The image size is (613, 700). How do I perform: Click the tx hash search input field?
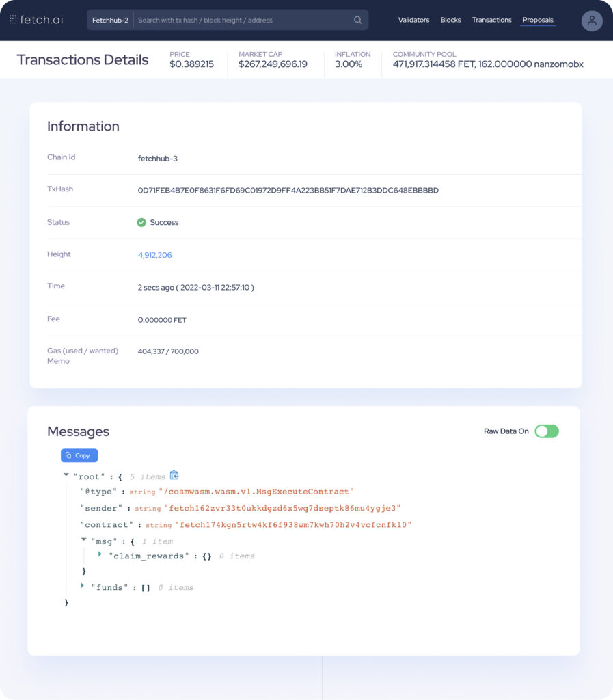coord(243,20)
